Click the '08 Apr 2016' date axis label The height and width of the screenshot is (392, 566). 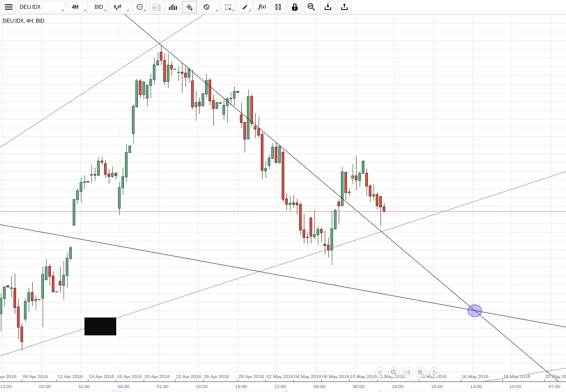click(x=35, y=376)
